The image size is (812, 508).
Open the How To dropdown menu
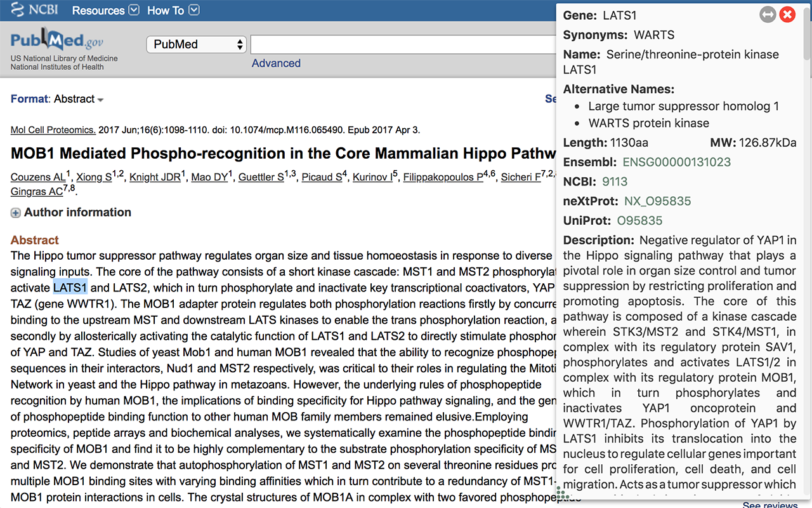click(x=173, y=11)
